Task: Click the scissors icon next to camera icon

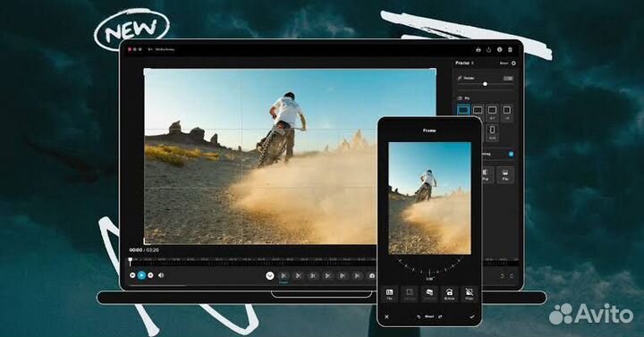Action: tap(357, 276)
